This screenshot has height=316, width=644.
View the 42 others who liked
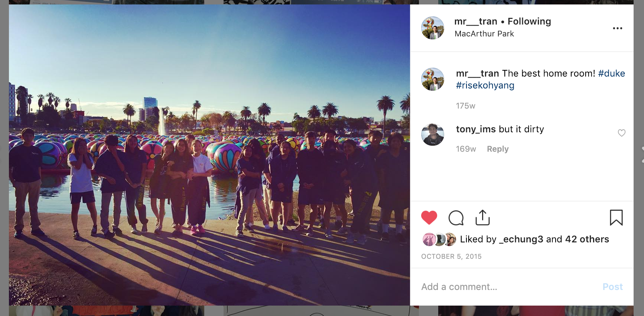point(587,239)
